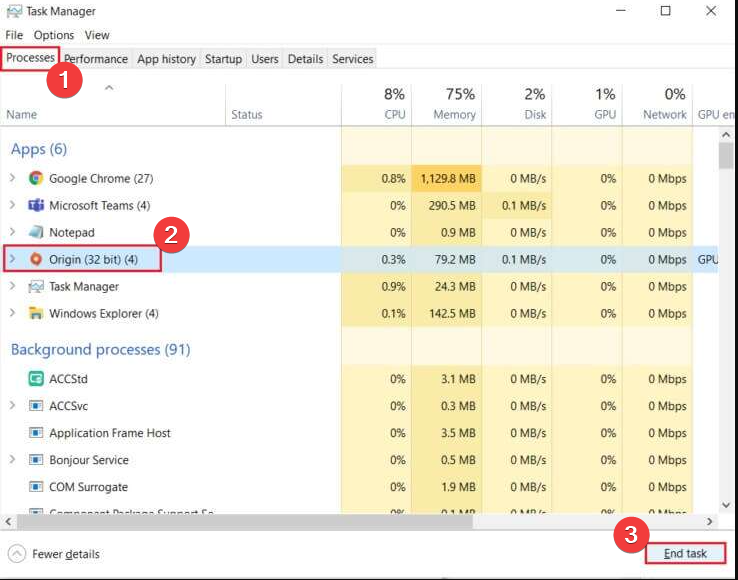Click the Application Frame Host icon
This screenshot has height=580, width=738.
tap(36, 433)
